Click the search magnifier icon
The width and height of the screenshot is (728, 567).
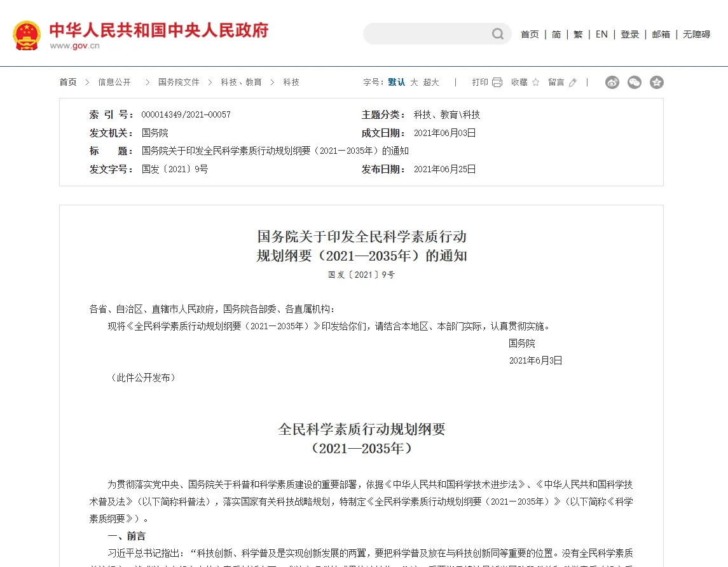(x=498, y=34)
